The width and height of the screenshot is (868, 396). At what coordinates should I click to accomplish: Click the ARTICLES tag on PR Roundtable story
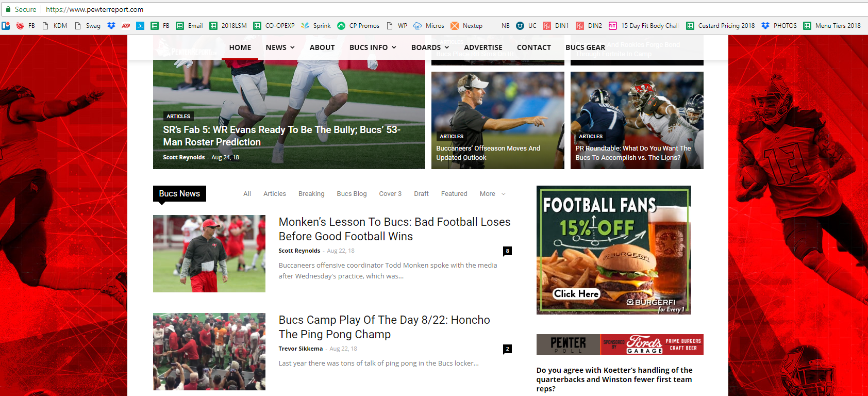[591, 137]
